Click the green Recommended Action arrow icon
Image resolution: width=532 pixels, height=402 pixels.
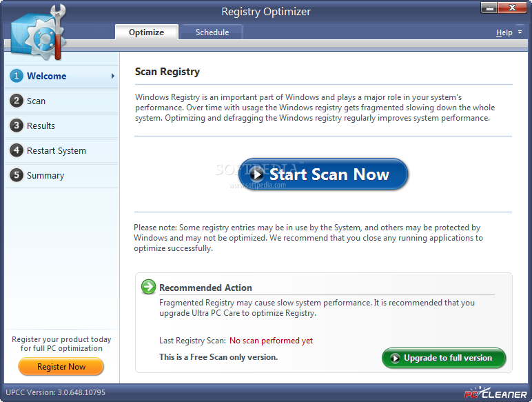pos(149,287)
